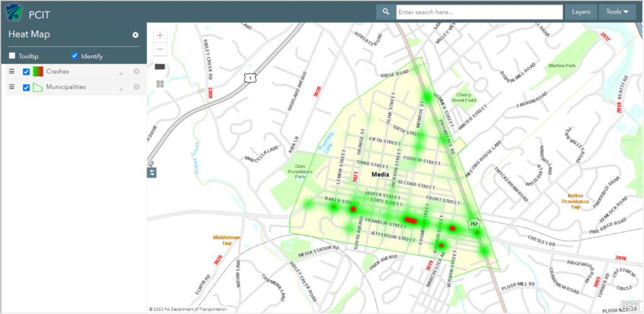Viewport: 644px width, 314px height.
Task: Zoom out of the map
Action: point(160,49)
